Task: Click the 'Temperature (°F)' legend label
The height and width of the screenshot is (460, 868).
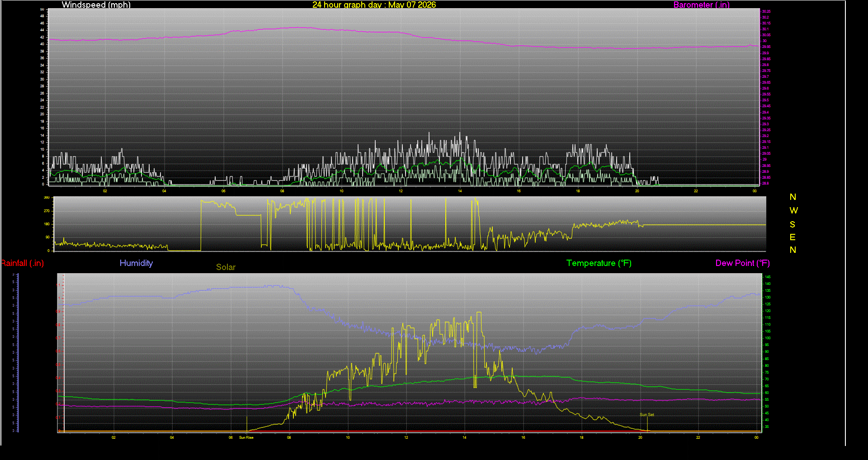Action: [599, 263]
